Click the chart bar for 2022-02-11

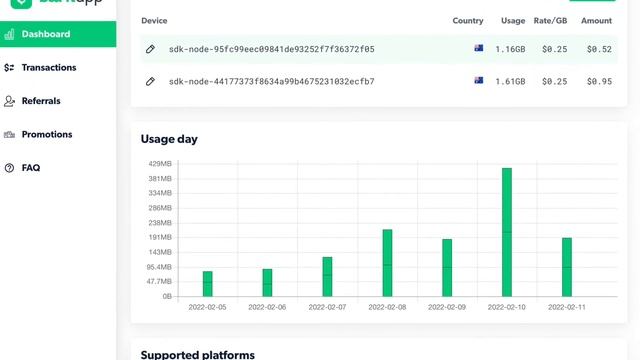(x=567, y=267)
